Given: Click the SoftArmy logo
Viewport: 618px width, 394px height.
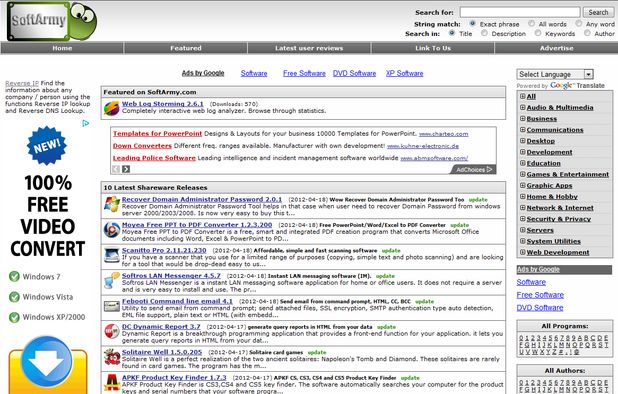Looking at the screenshot, I should coord(52,21).
